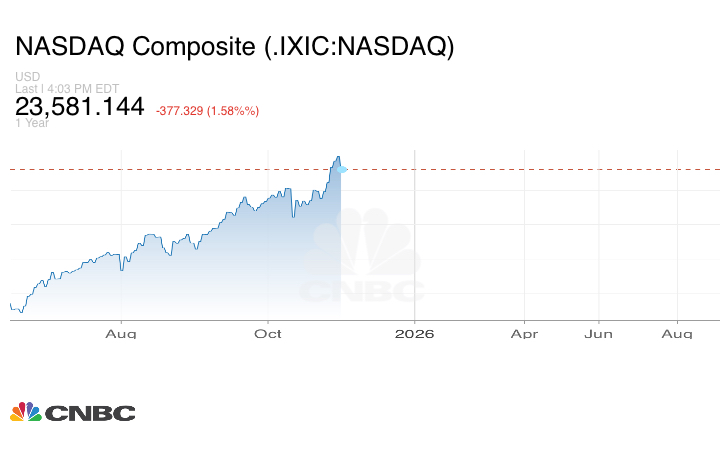Select the NASDAQ Composite chart title

(234, 47)
